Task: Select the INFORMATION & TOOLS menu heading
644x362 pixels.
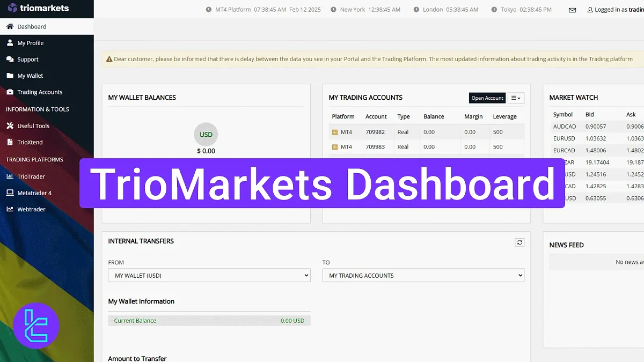Action: click(x=36, y=109)
